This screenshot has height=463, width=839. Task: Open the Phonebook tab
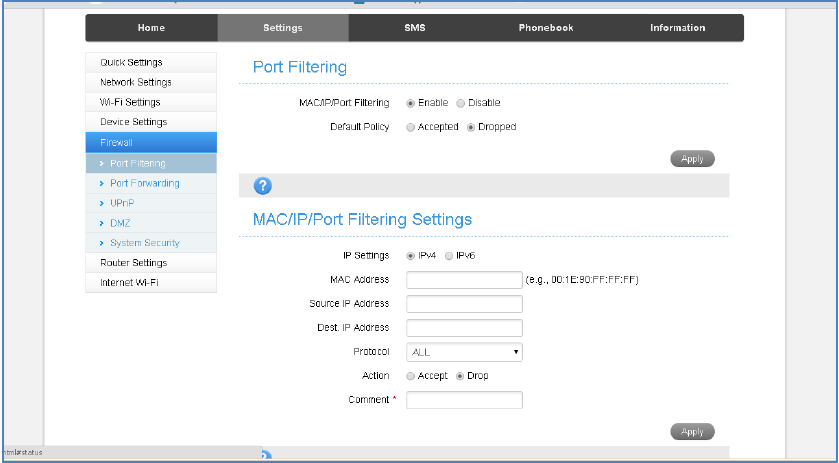pos(546,28)
